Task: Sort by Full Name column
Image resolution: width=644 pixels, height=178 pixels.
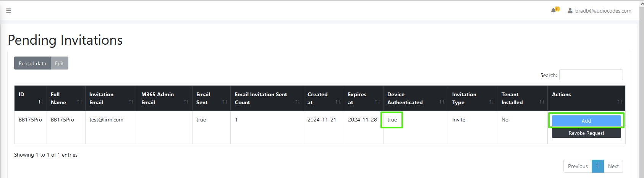Action: [66, 98]
